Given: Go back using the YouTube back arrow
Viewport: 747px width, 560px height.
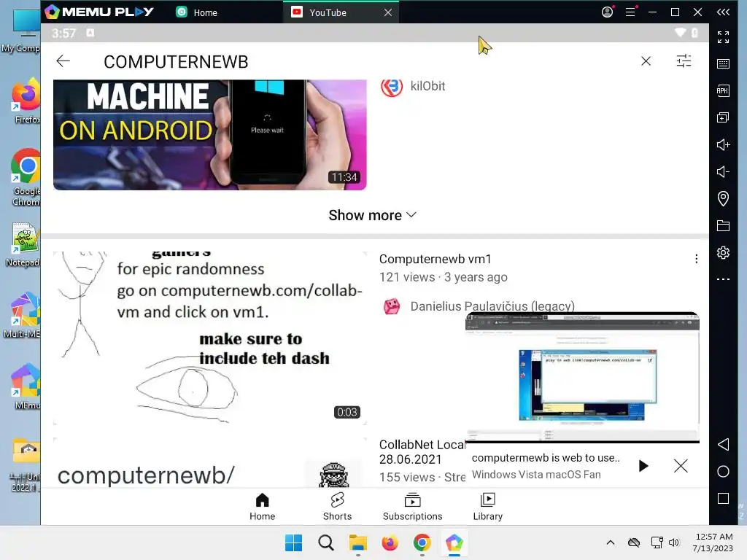Looking at the screenshot, I should [x=63, y=61].
